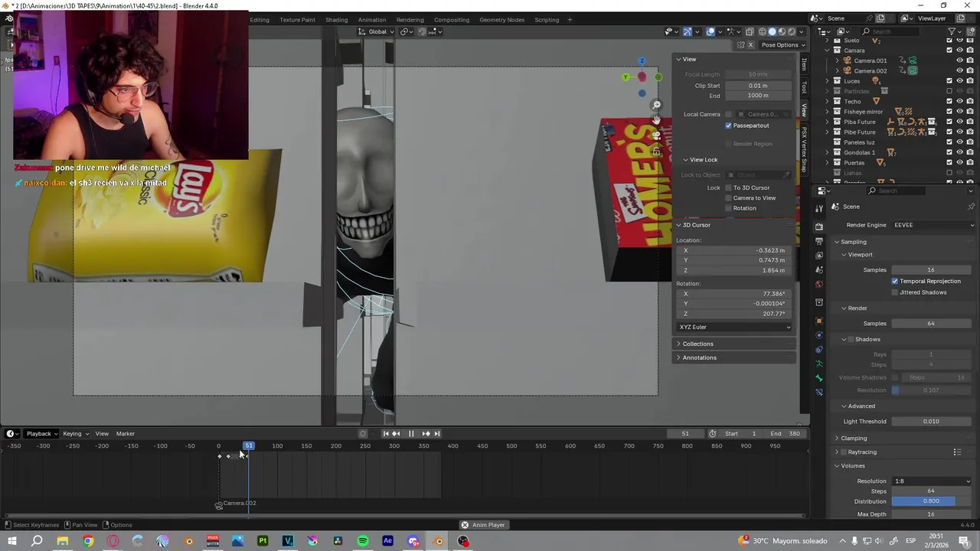Enable the Camera to View lock checkbox
This screenshot has height=551, width=980.
[x=728, y=197]
